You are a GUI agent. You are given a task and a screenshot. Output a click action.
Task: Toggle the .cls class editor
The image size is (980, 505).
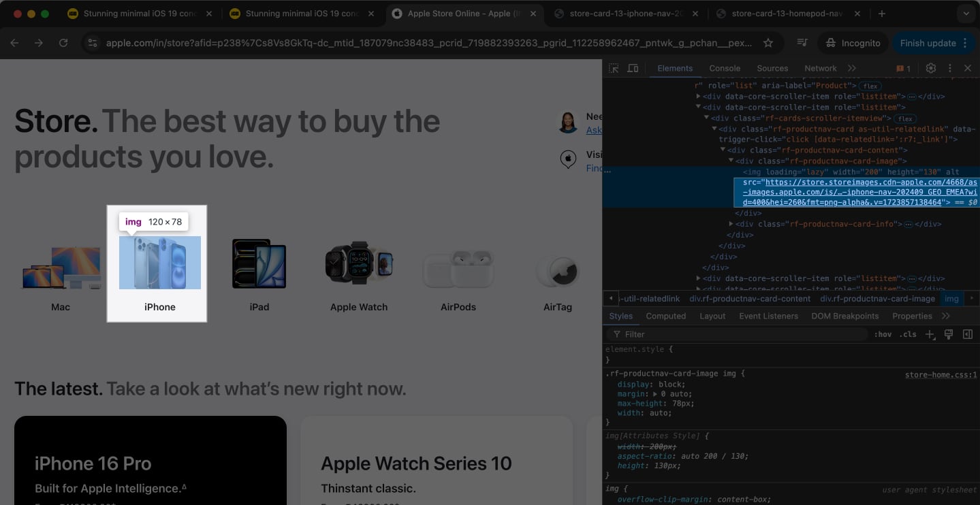pos(908,334)
